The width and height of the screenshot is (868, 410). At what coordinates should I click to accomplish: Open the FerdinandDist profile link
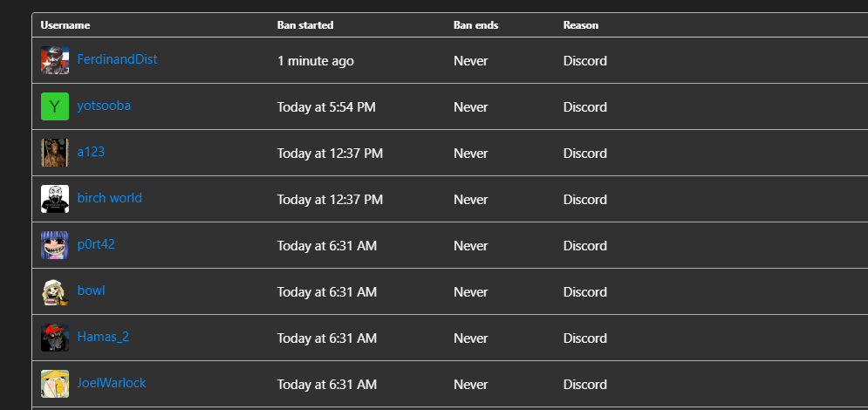(118, 59)
